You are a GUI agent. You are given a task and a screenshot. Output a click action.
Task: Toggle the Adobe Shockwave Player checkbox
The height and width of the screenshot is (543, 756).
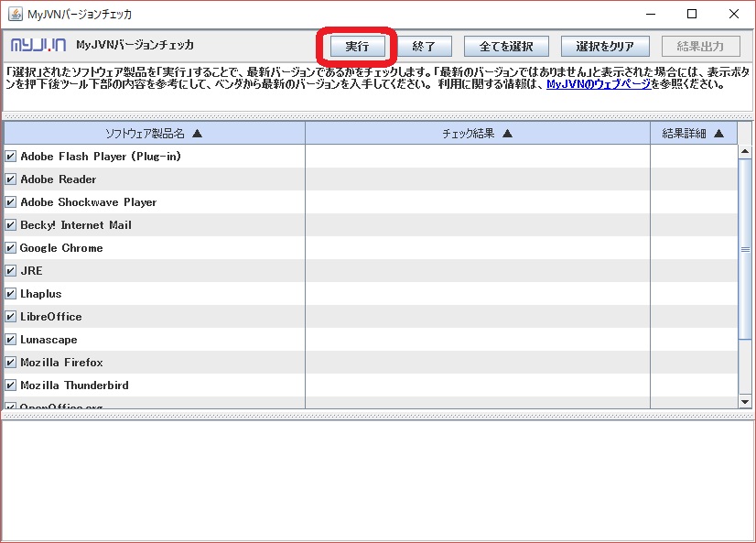pos(11,202)
